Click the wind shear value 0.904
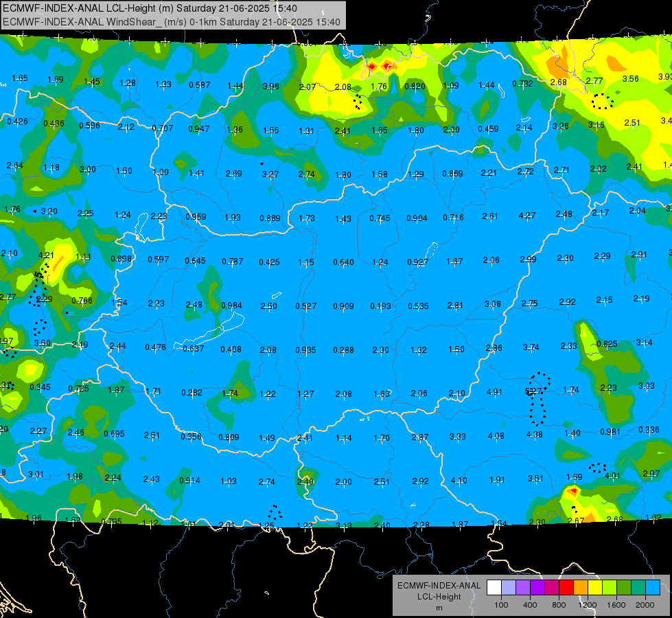The width and height of the screenshot is (672, 618). tap(417, 218)
